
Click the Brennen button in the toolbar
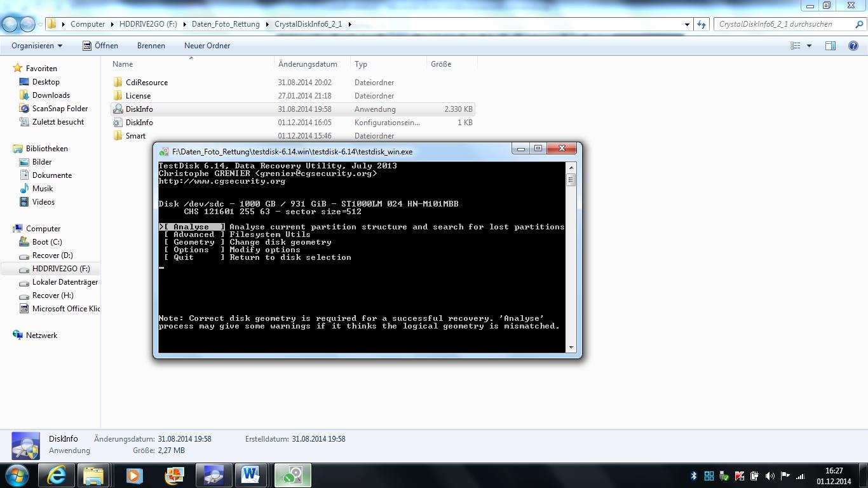coord(151,45)
